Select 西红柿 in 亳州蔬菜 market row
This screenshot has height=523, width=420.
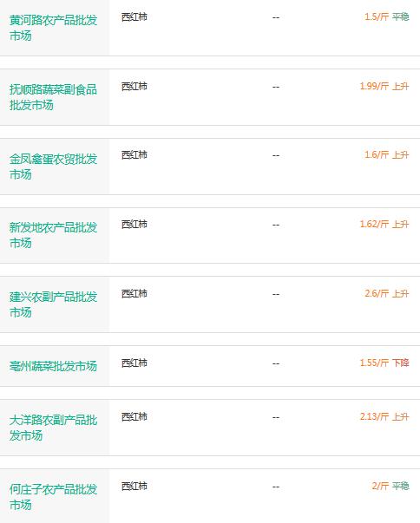tap(135, 363)
